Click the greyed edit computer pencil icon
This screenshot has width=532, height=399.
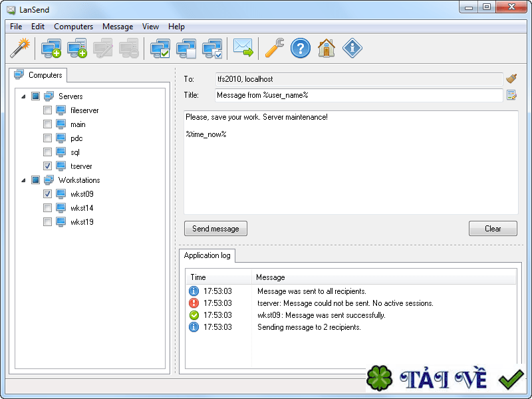pos(103,48)
